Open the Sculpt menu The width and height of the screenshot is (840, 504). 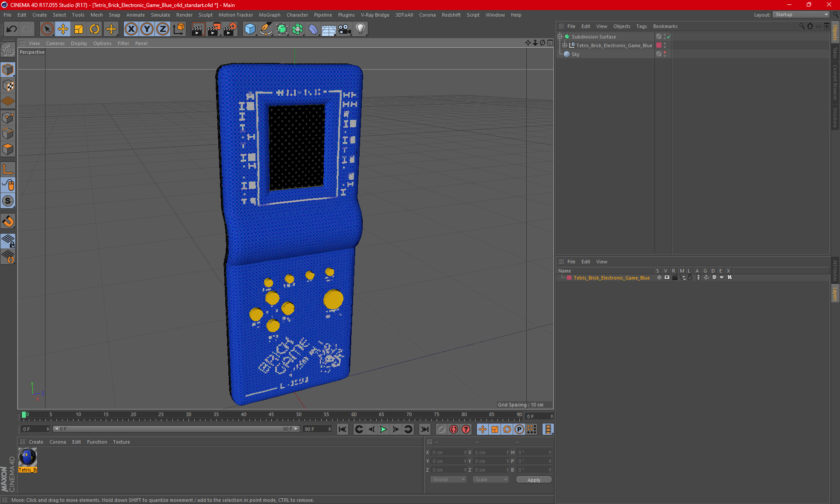click(205, 15)
